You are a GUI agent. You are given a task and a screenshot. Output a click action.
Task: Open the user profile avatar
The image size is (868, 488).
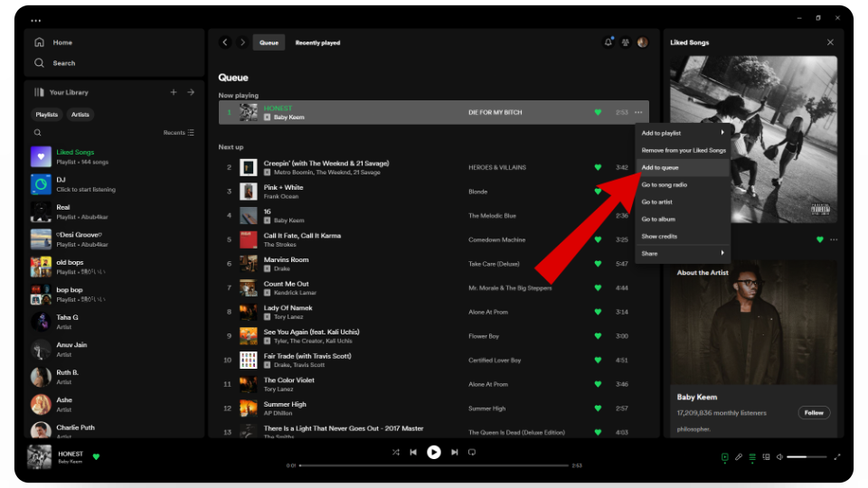tap(643, 42)
